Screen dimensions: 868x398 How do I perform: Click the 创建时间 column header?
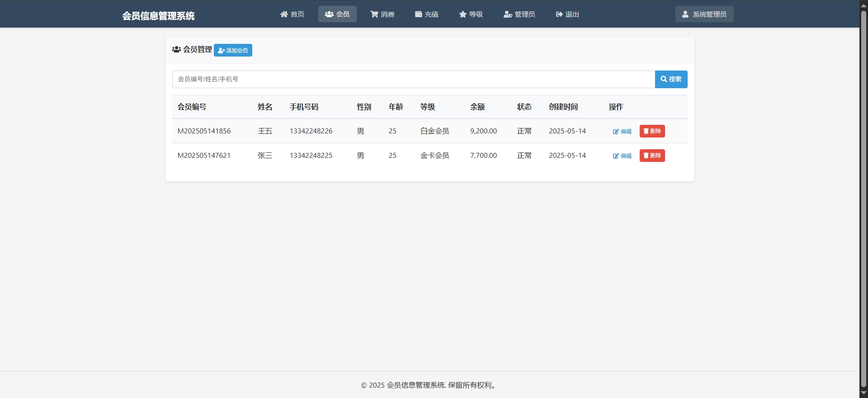coord(563,107)
